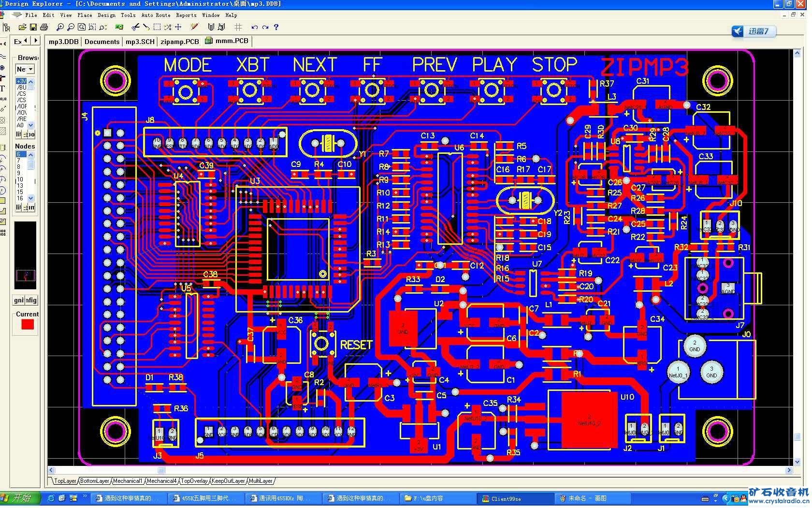This screenshot has height=508, width=812.
Task: Open the Reports menu
Action: 186,15
